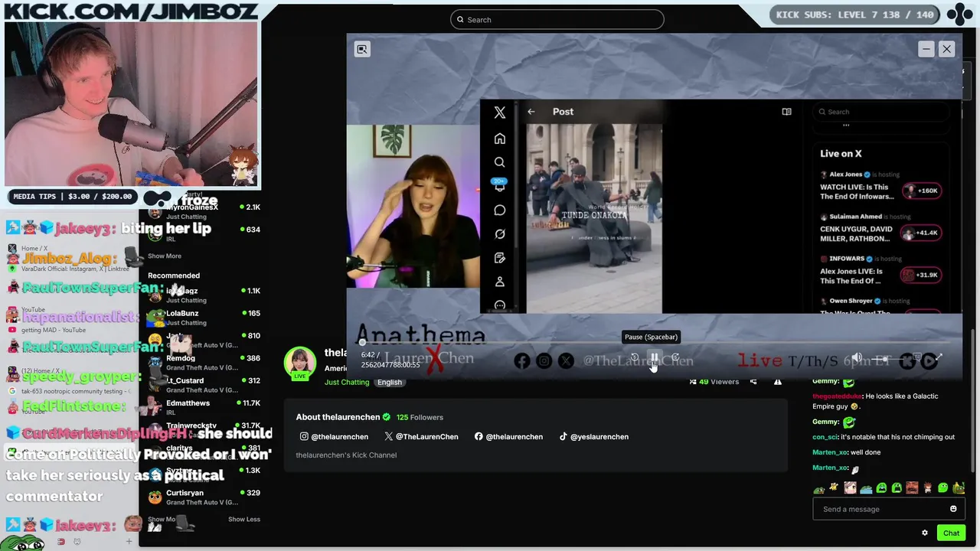This screenshot has height=551, width=980.
Task: Open LolaBunz channel in Recommended
Action: [204, 318]
